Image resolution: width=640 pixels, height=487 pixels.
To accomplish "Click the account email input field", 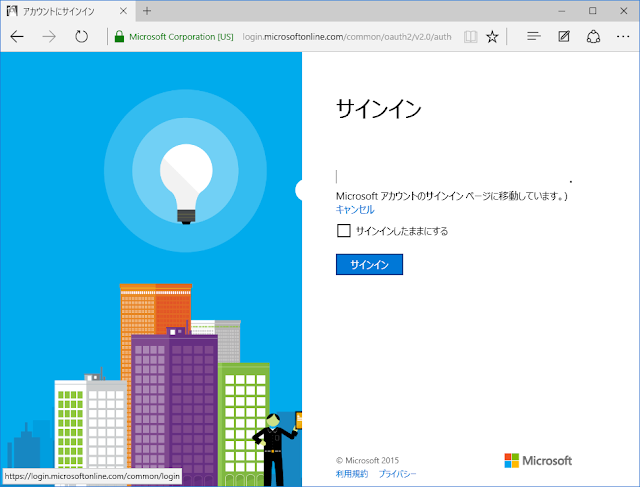I will click(x=453, y=177).
